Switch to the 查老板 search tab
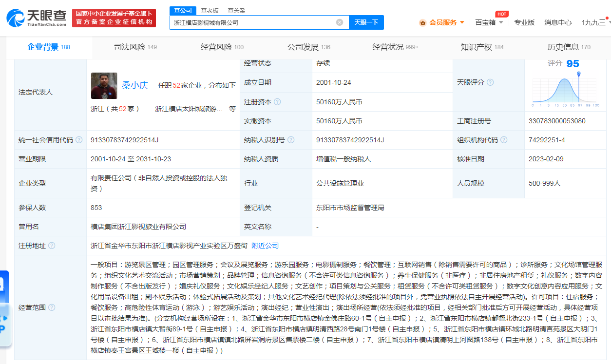The height and width of the screenshot is (364, 611). (210, 10)
